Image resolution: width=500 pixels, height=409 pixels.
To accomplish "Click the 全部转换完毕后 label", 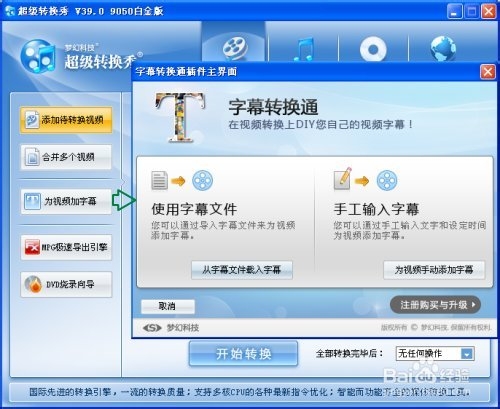I will tap(349, 353).
